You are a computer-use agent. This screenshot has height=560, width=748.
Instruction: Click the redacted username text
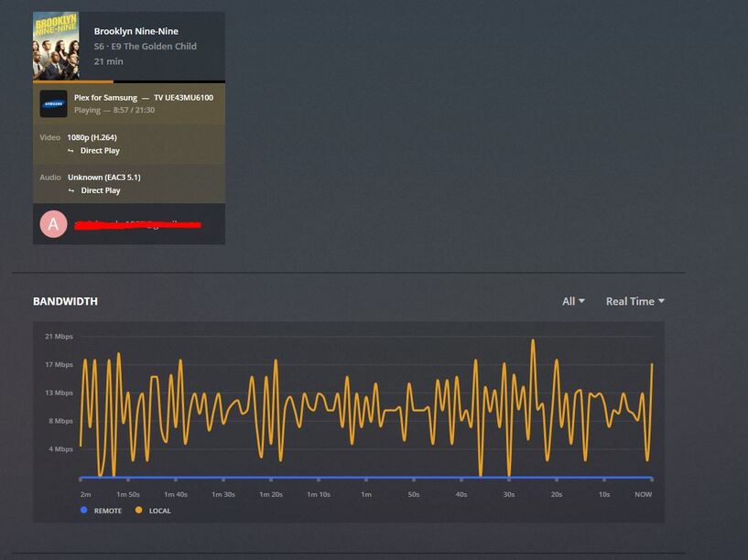coord(137,224)
